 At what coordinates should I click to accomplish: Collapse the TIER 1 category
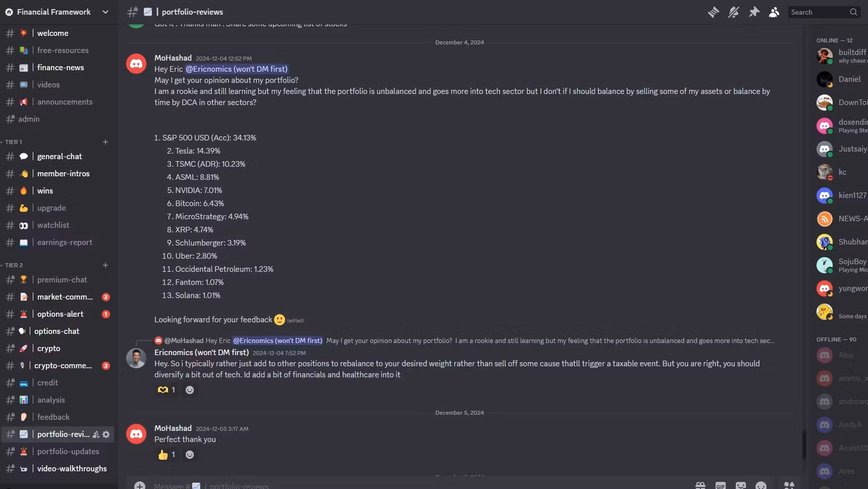coord(14,142)
